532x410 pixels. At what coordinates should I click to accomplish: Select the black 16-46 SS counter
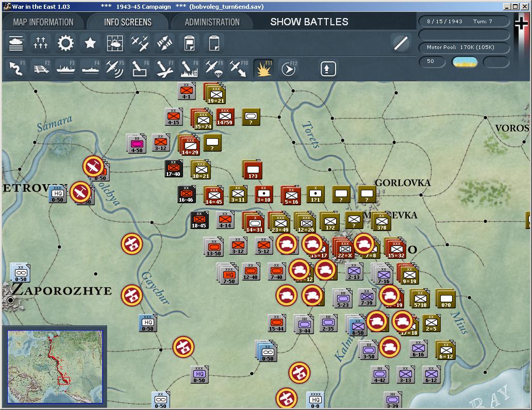coord(186,194)
